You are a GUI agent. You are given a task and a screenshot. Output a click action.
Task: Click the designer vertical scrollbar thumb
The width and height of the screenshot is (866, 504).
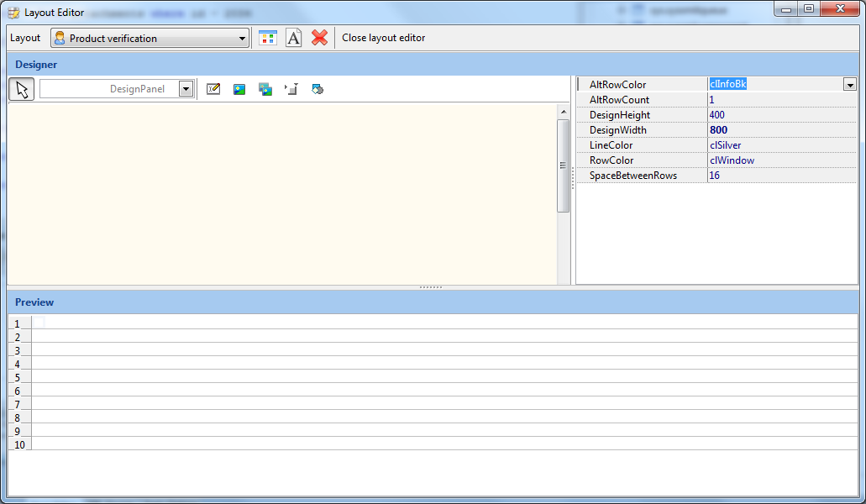(x=564, y=165)
